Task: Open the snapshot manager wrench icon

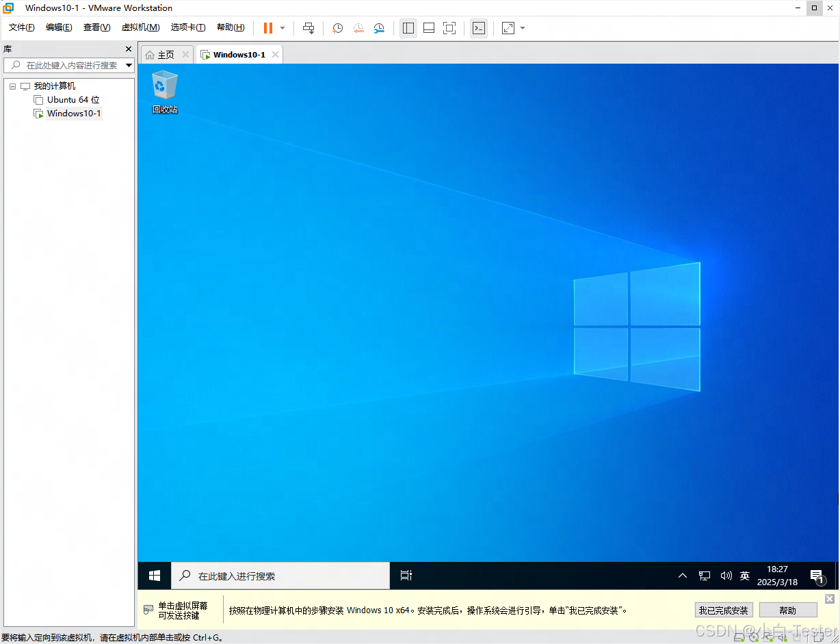Action: 379,28
